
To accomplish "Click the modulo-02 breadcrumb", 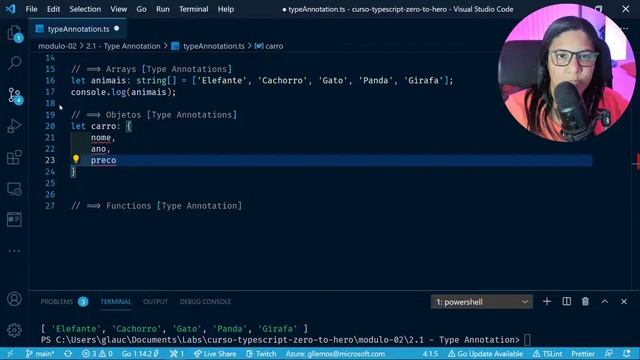I will 57,46.
